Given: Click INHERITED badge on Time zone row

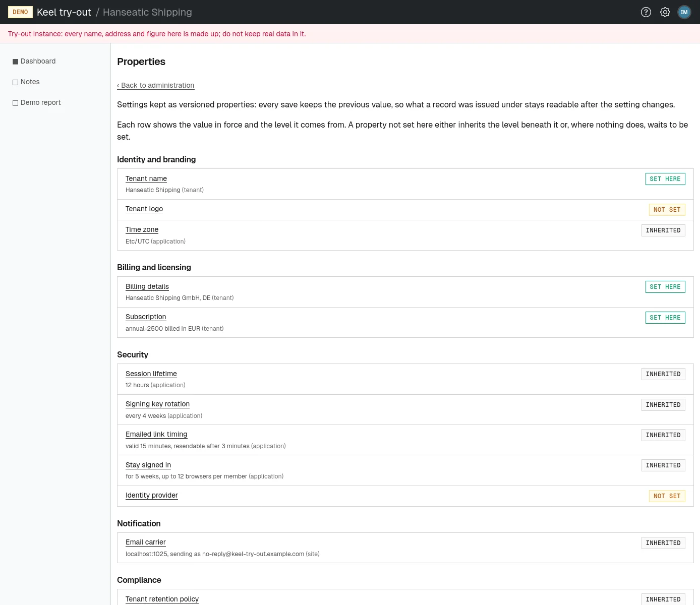Looking at the screenshot, I should (x=663, y=230).
